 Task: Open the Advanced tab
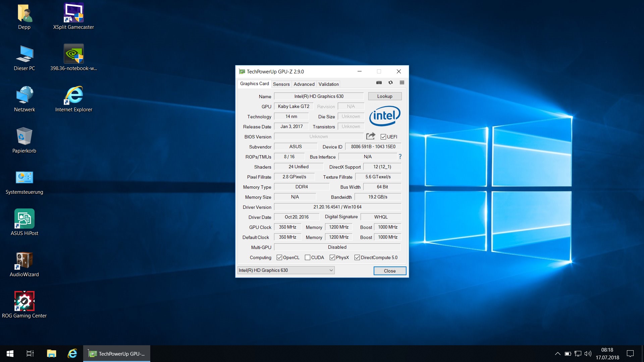[x=304, y=84]
